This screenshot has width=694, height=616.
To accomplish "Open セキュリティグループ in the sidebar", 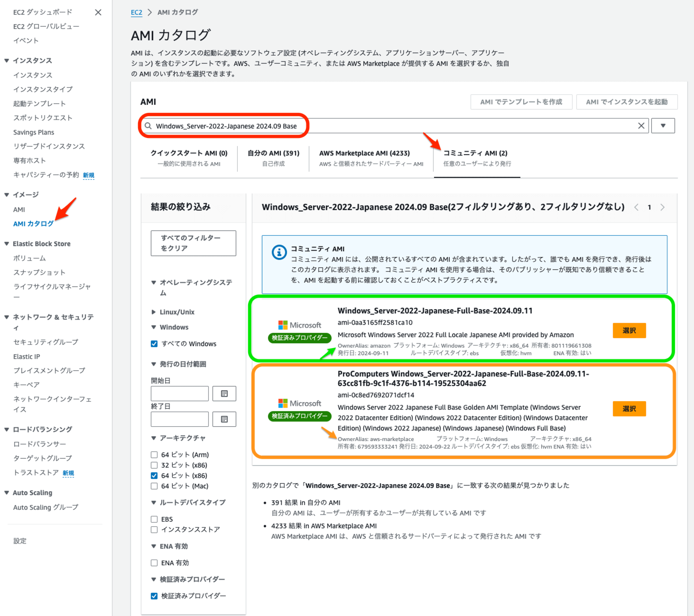I will pos(46,342).
